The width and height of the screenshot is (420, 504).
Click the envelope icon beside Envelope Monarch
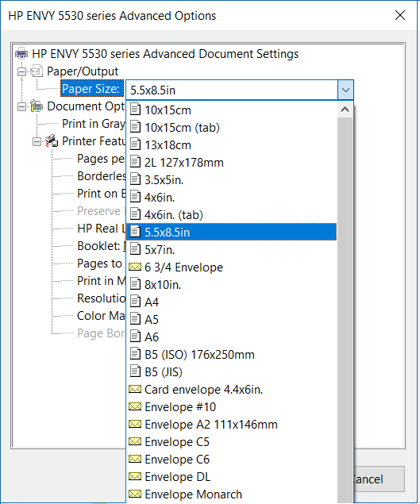click(135, 494)
